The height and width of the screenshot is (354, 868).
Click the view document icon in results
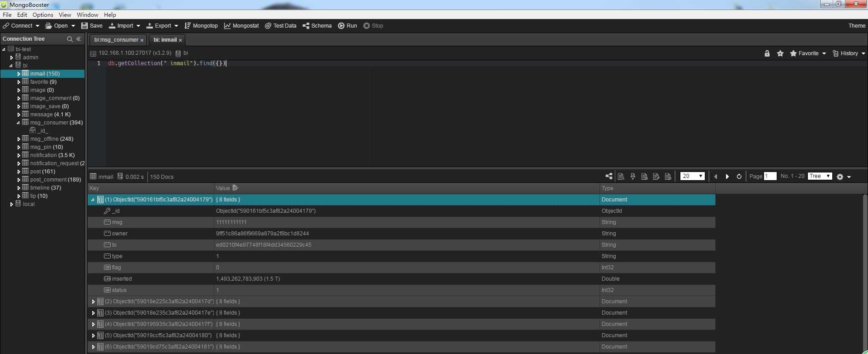click(x=621, y=177)
